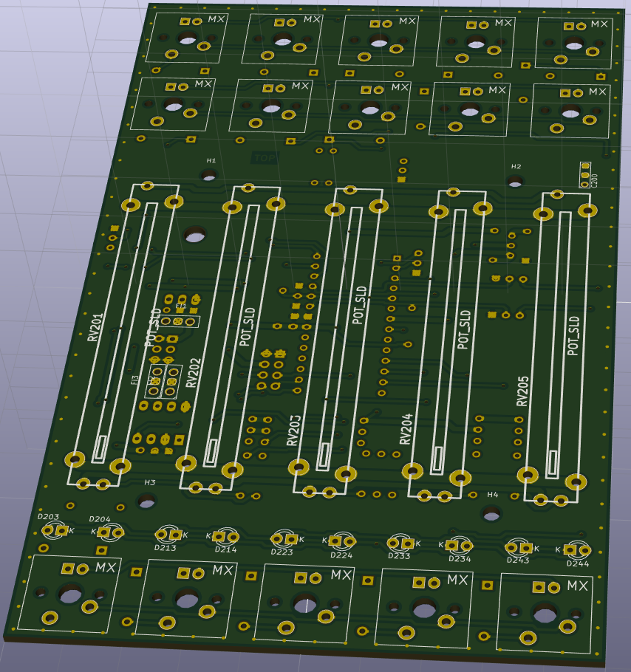Viewport: 631px width, 672px height.
Task: Click the FI3 silkscreen label
Action: pyautogui.click(x=135, y=380)
